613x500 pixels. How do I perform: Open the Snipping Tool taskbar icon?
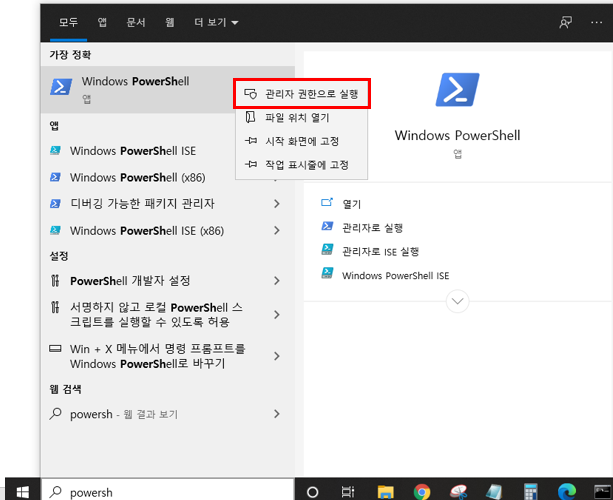458,492
